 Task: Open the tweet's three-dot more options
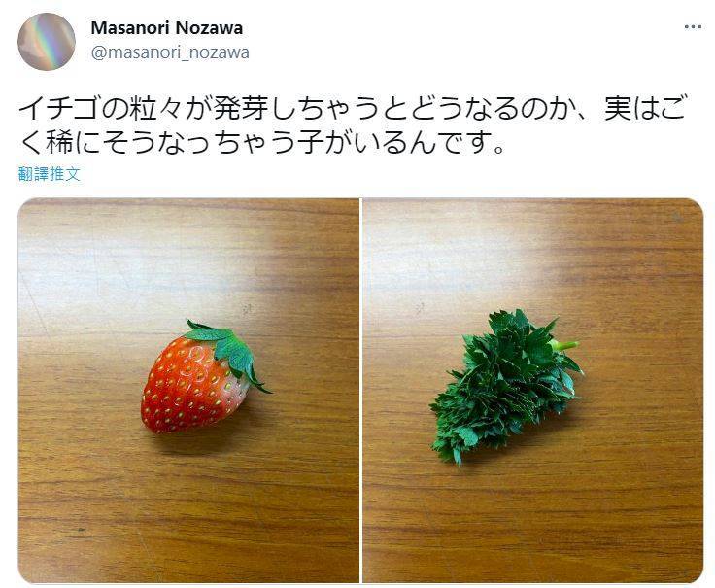pyautogui.click(x=693, y=27)
